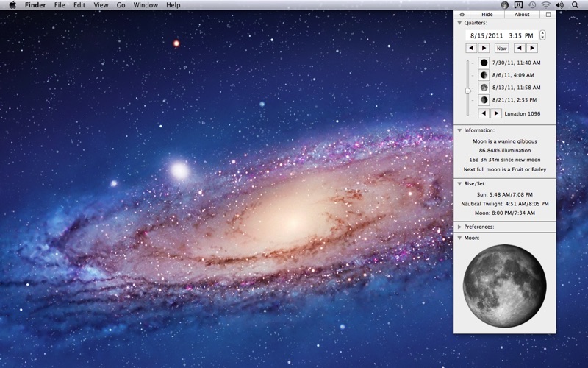
Task: Go to next lunation using forward arrow
Action: click(496, 113)
